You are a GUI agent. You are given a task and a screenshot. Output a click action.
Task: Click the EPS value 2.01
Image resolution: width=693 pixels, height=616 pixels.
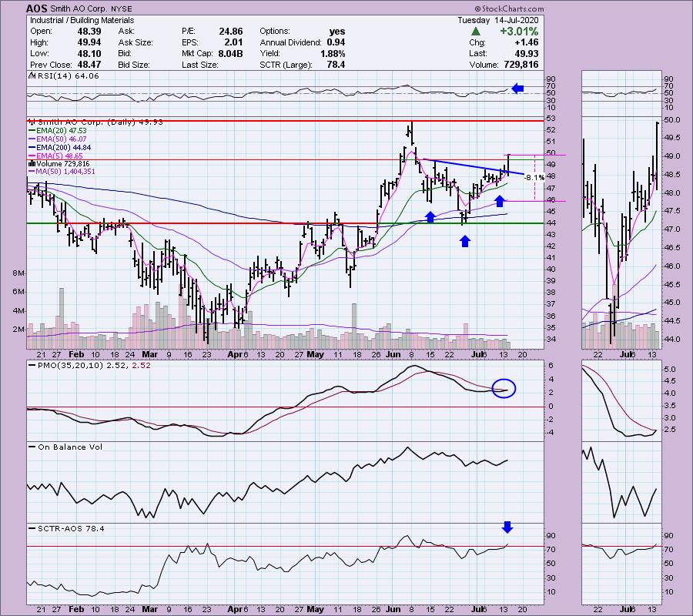tap(234, 42)
